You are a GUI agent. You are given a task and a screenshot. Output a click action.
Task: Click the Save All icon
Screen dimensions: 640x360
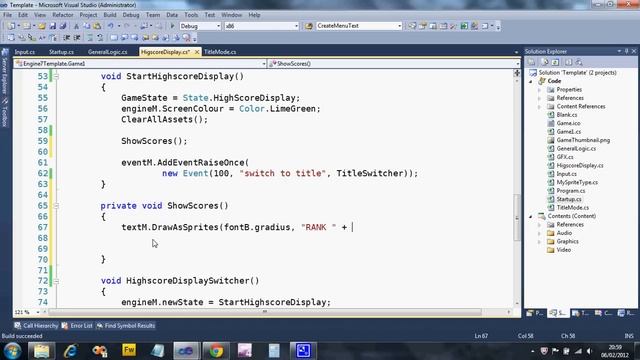[63, 26]
